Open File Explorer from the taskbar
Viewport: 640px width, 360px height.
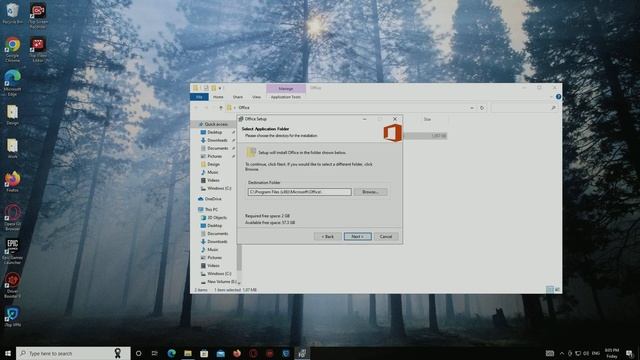coord(188,353)
